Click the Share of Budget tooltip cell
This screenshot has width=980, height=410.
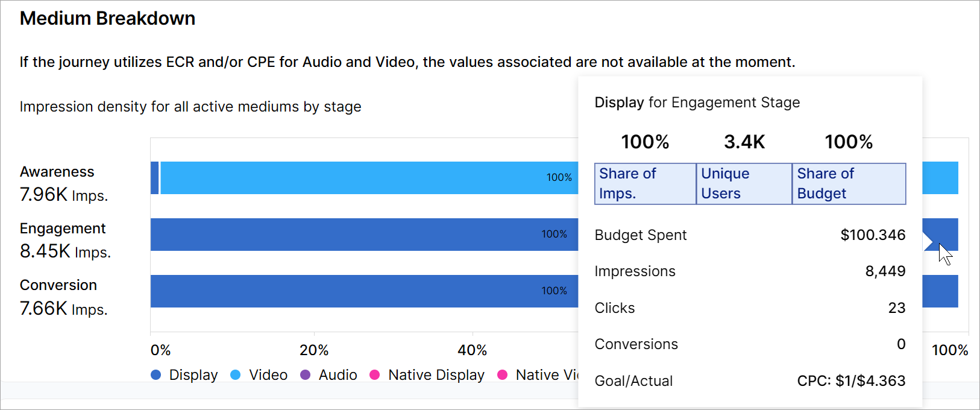pos(849,184)
